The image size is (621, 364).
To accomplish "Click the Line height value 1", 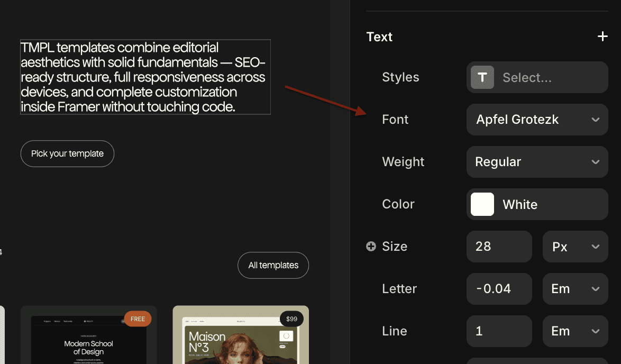I will pos(499,331).
